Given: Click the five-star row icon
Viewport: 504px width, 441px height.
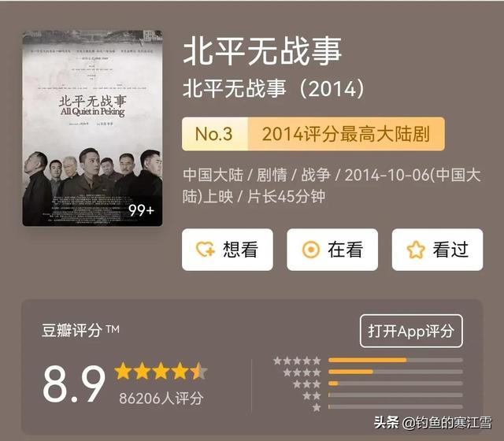Looking at the screenshot, I should (297, 361).
